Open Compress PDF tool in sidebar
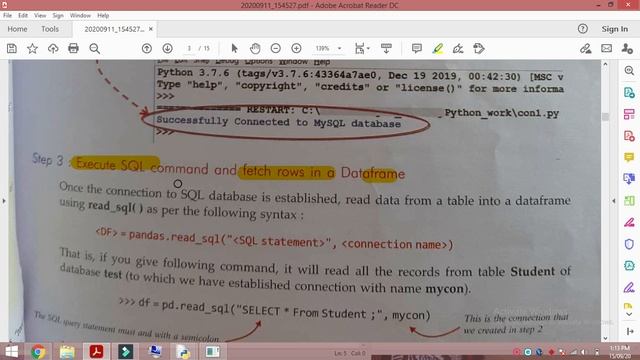This screenshot has height=360, width=640. point(629,200)
